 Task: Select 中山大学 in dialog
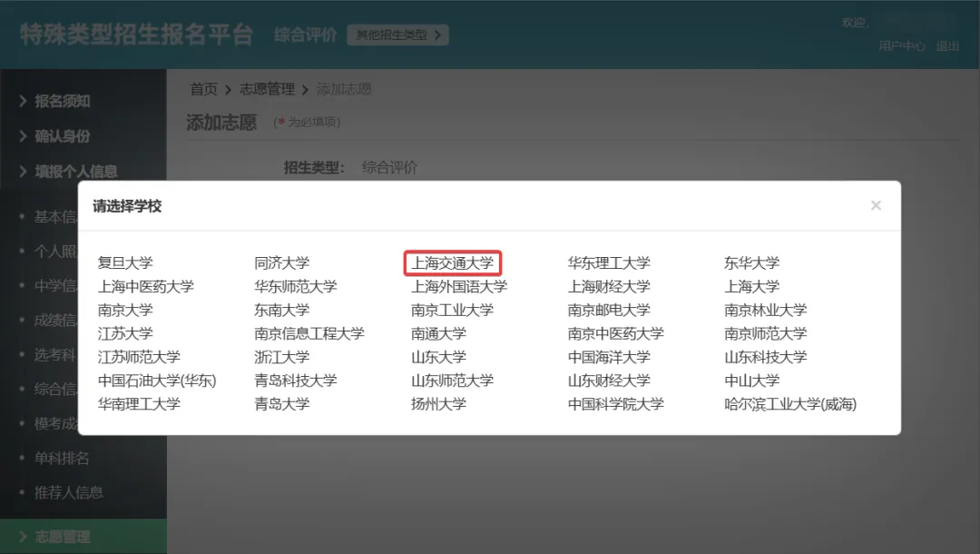[751, 381]
